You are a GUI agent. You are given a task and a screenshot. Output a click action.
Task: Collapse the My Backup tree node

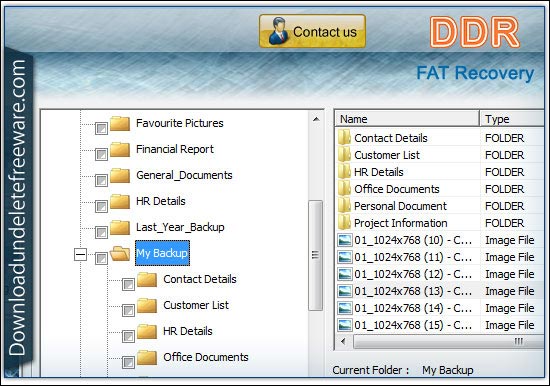80,254
